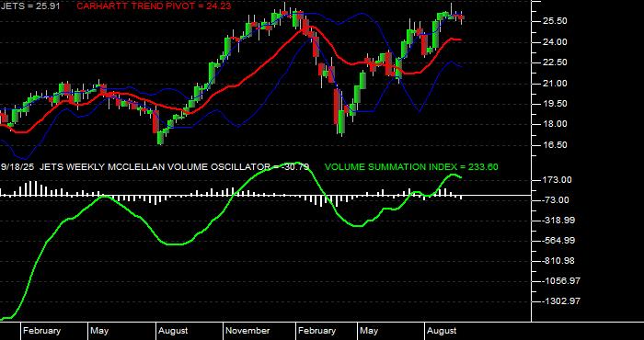
Task: Select the 19.50 price axis label
Action: [556, 104]
